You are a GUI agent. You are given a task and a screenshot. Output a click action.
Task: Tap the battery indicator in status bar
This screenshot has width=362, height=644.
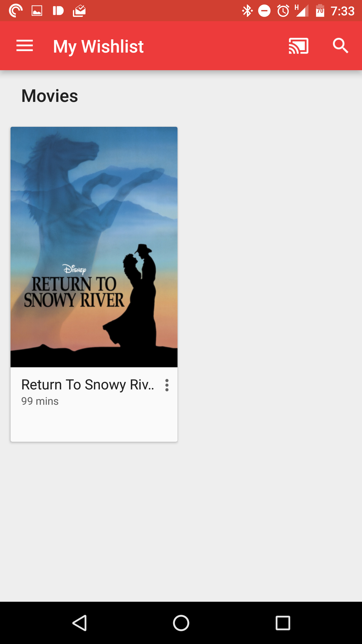click(320, 11)
